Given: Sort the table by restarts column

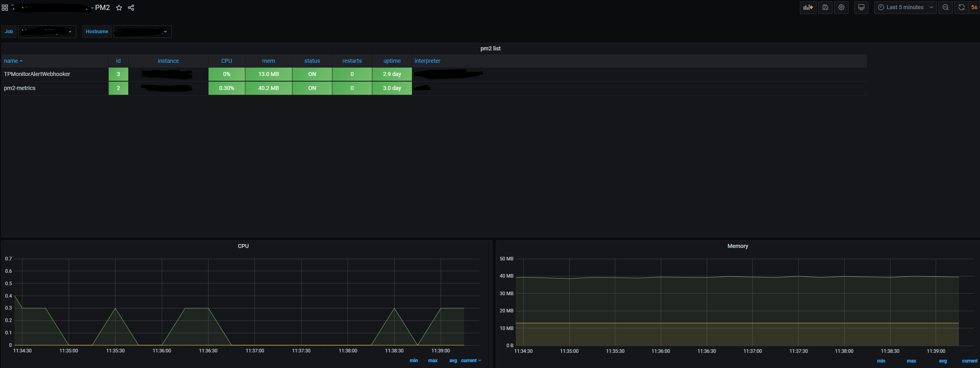Looking at the screenshot, I should (352, 61).
